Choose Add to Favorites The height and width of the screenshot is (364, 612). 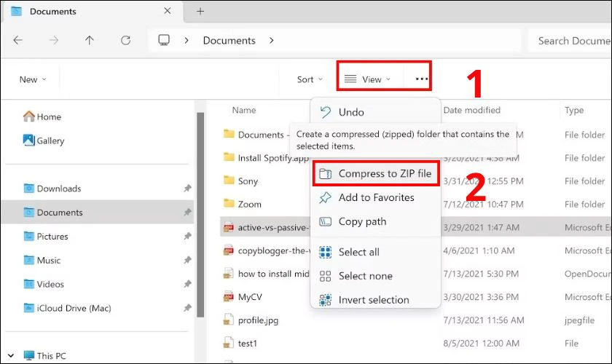click(376, 197)
